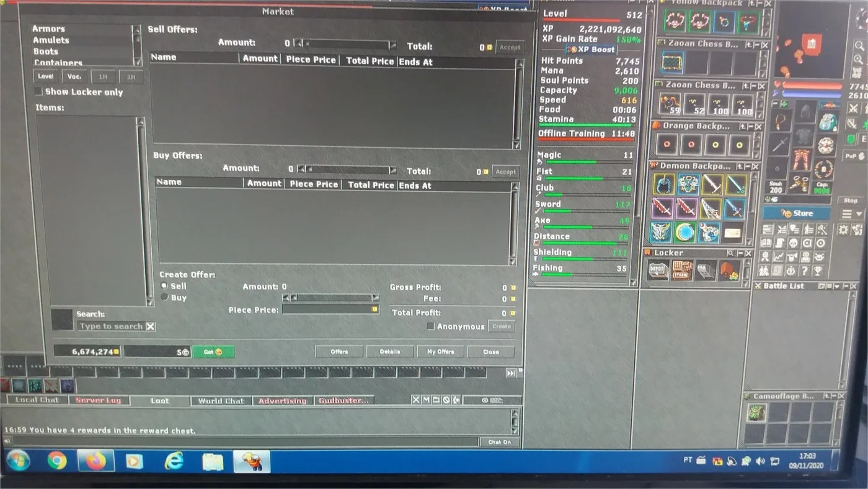Image resolution: width=868 pixels, height=489 pixels.
Task: Click the Offers button in Market
Action: click(339, 352)
